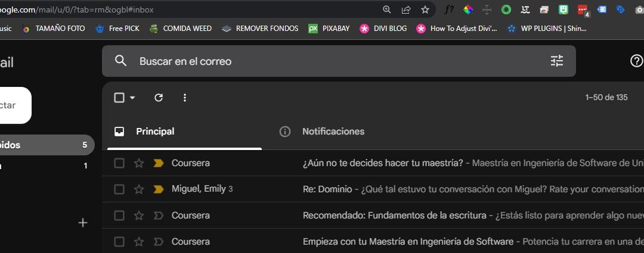
Task: Open the REMOVER FONDOS bookmark
Action: pyautogui.click(x=260, y=28)
